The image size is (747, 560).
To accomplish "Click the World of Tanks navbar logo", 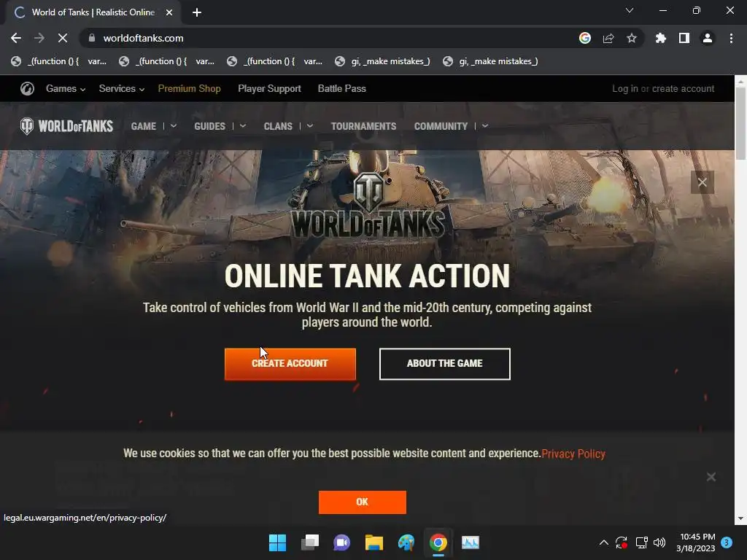I will tap(66, 126).
